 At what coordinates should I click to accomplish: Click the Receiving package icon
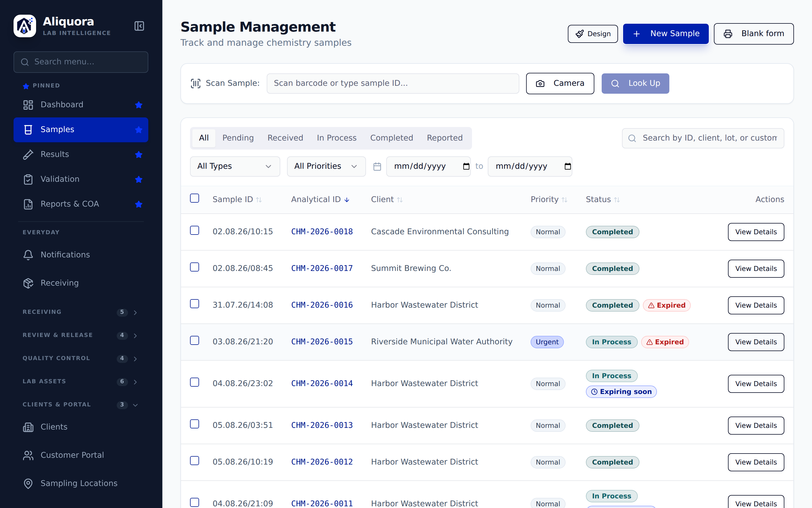(28, 283)
